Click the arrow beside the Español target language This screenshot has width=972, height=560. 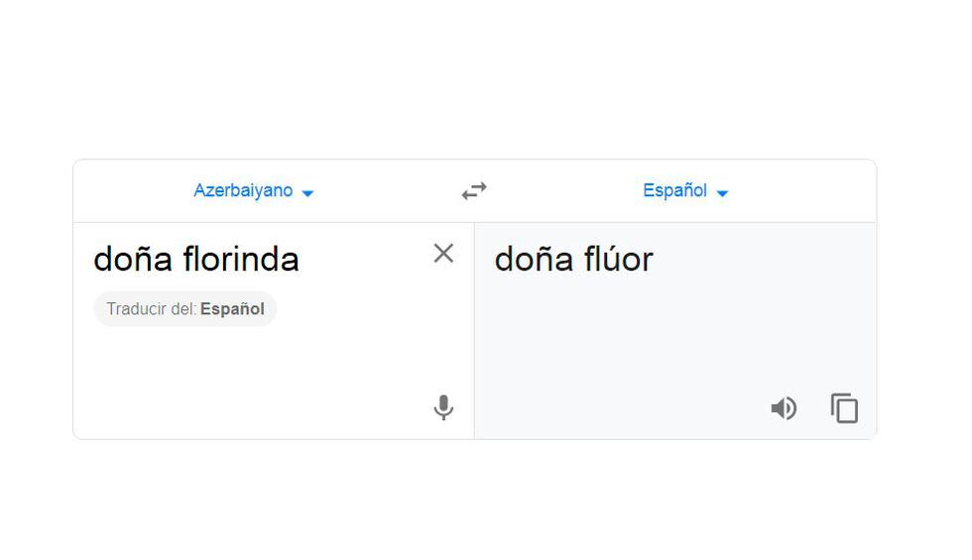(x=722, y=193)
